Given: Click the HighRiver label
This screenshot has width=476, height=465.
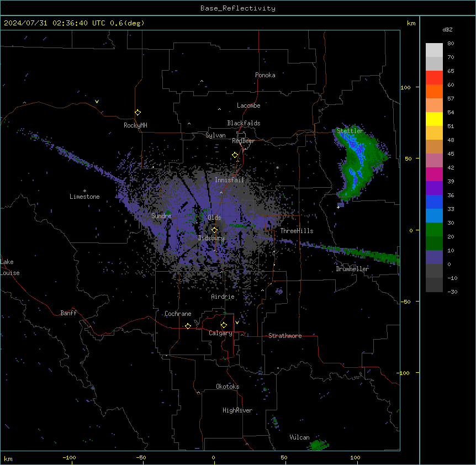Looking at the screenshot, I should (237, 410).
